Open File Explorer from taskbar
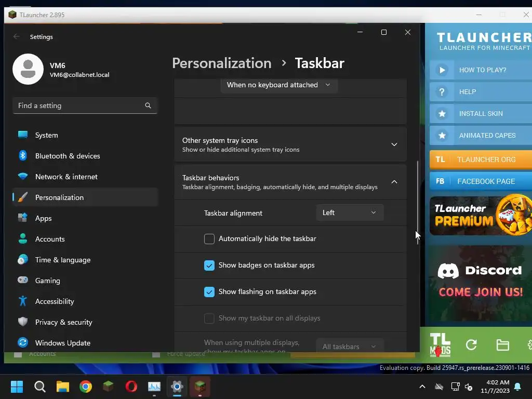Screen dimensions: 532x399 coord(63,387)
